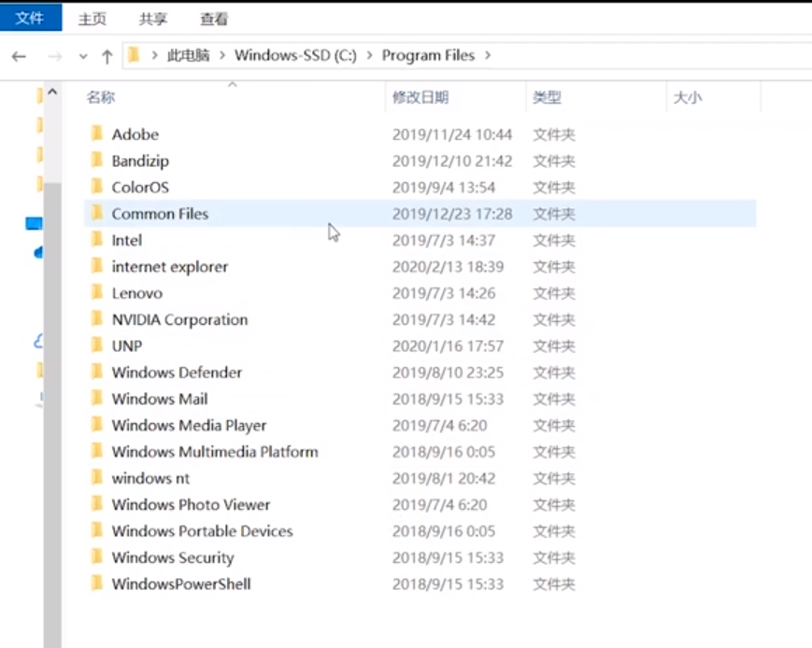Select the internet explorer folder icon

tap(97, 265)
